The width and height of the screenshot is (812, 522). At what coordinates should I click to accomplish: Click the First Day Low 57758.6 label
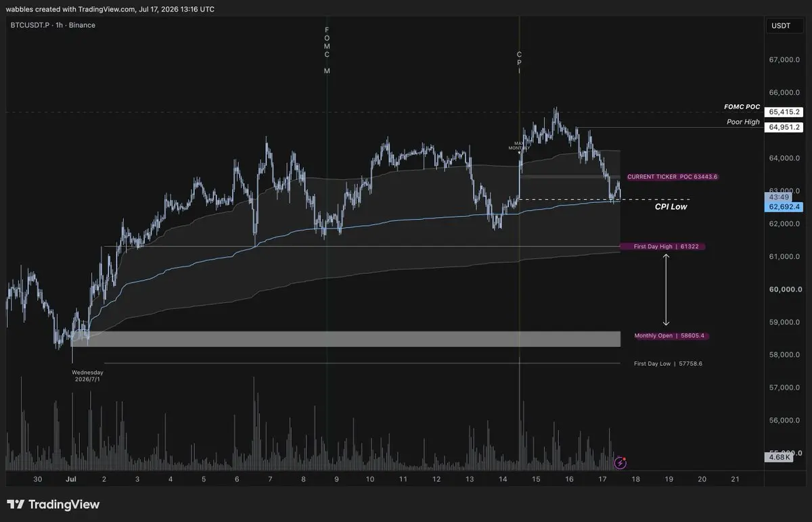[668, 364]
